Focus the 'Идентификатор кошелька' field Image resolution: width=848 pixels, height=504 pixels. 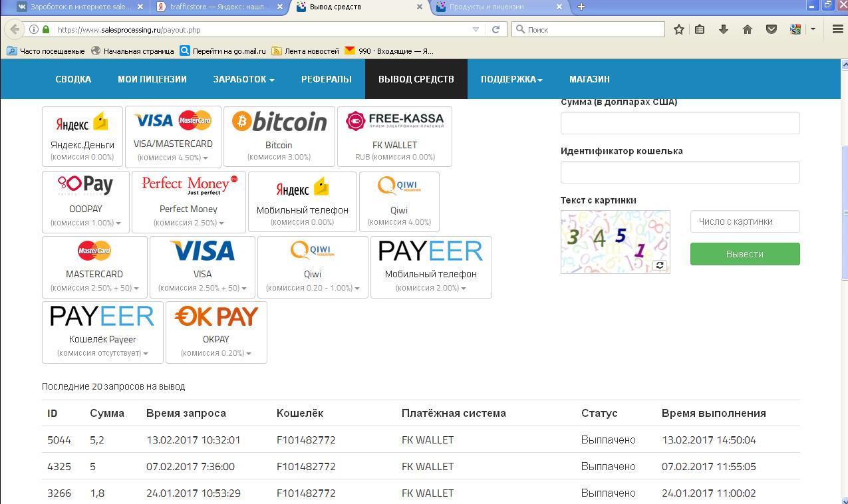pos(680,172)
